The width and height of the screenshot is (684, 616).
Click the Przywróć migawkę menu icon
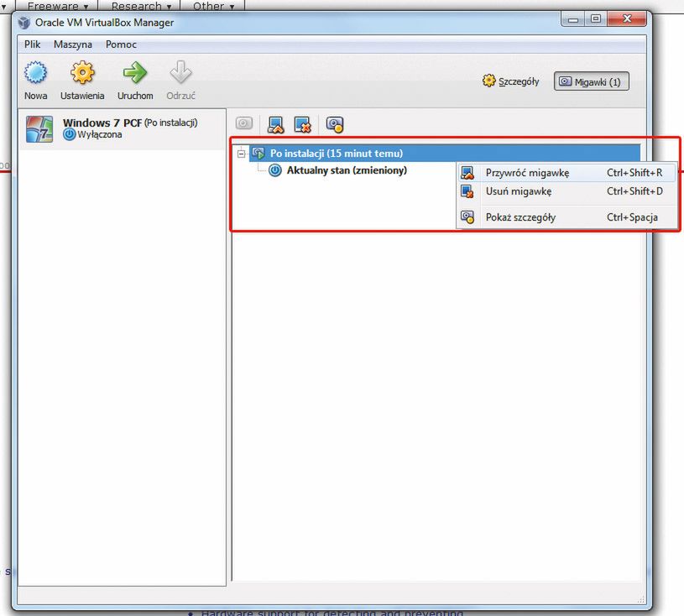coord(467,173)
